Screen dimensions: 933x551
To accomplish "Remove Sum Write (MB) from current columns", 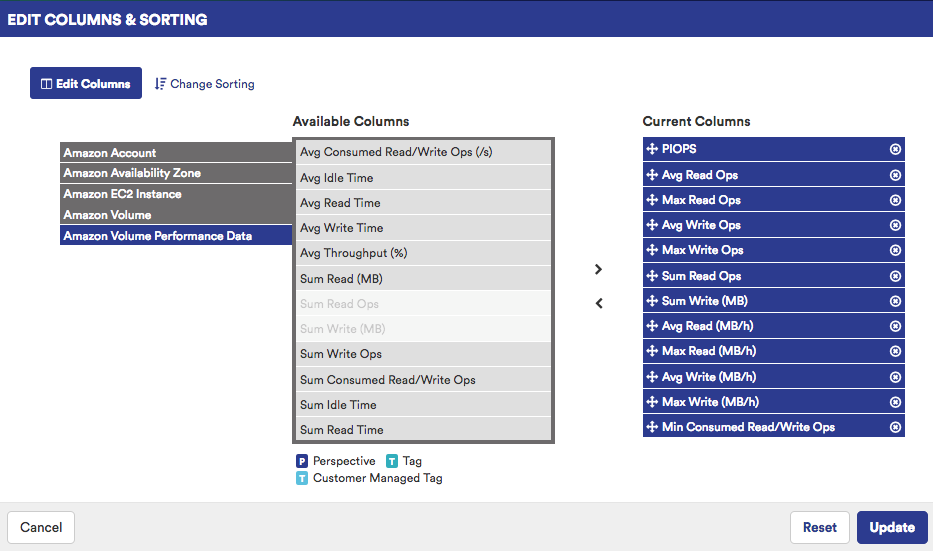I will pos(895,301).
